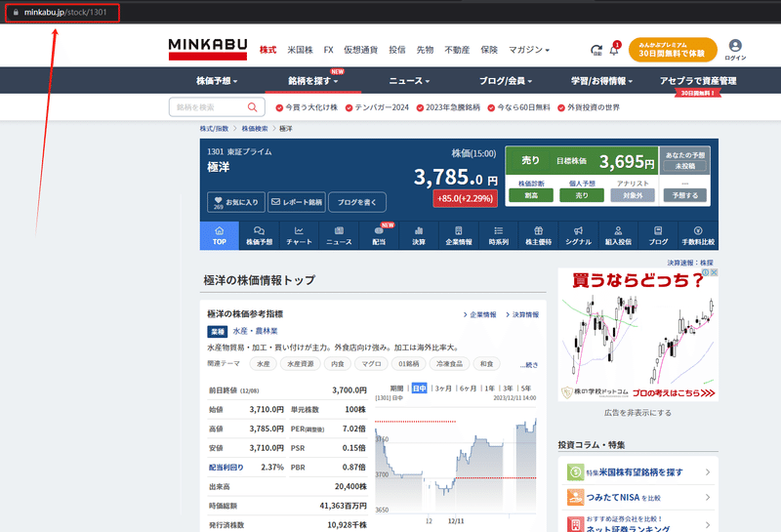Click the 広告を非表示にする link
The width and height of the screenshot is (781, 532).
[x=637, y=413]
